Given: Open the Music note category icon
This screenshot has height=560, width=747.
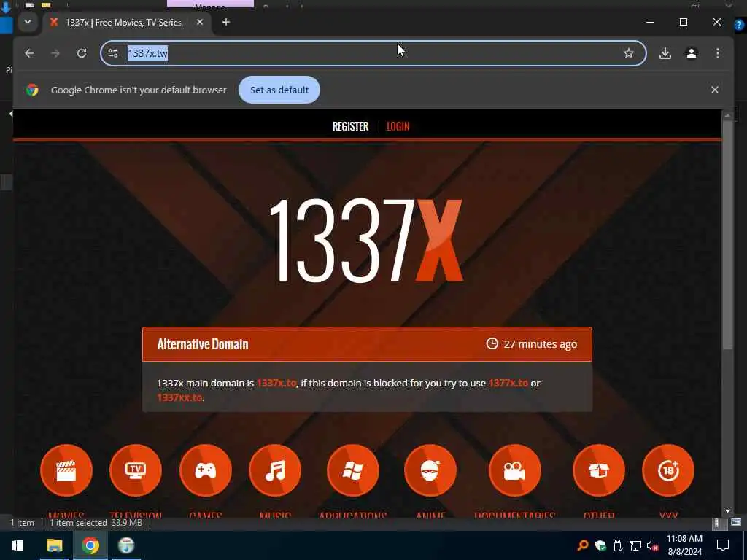Looking at the screenshot, I should pos(275,470).
